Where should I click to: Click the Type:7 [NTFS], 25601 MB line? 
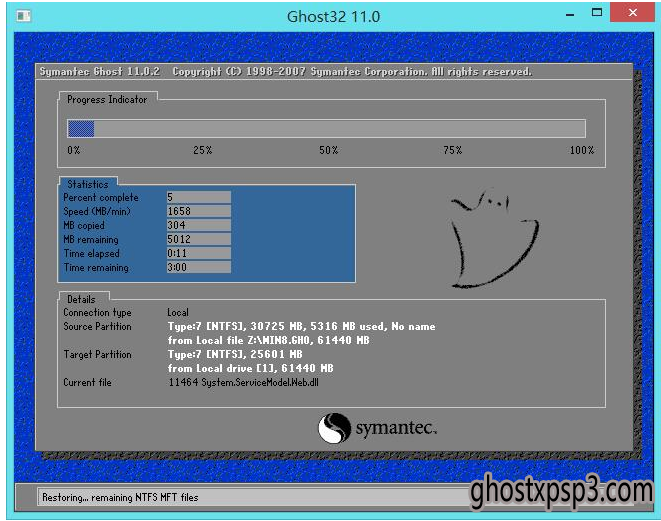click(235, 354)
